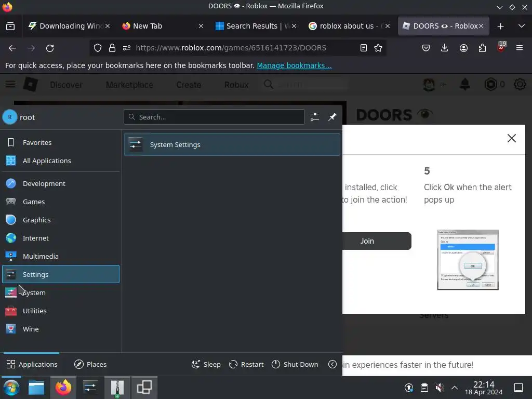
Task: Switch to the Applications tab in launcher
Action: point(32,364)
